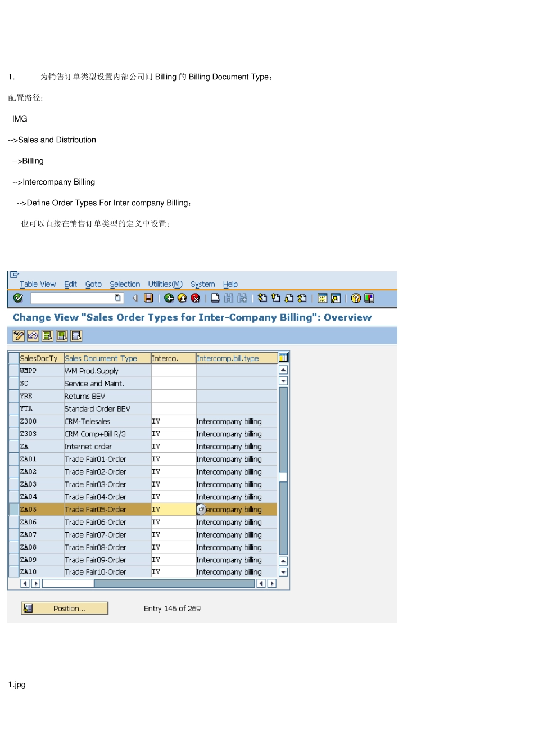Toggle row selector for ZA02
The image size is (534, 756).
pos(14,472)
